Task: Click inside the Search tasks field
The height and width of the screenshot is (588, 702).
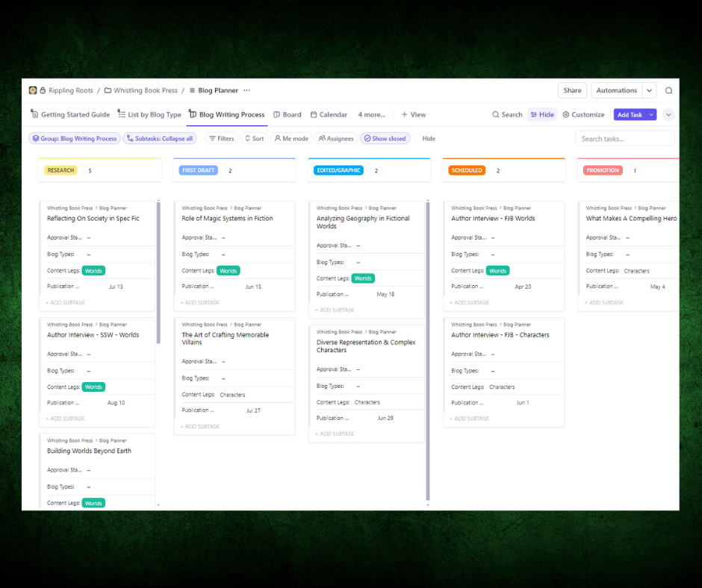Action: (624, 138)
